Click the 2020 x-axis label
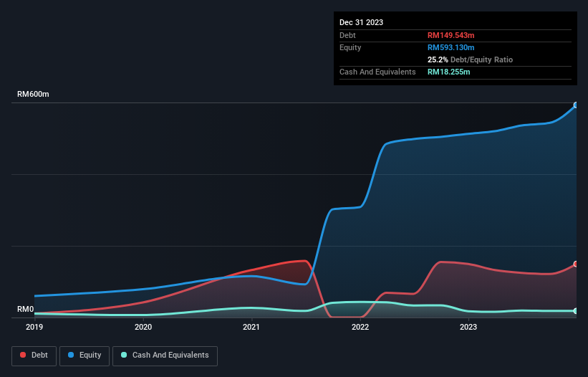The width and height of the screenshot is (588, 377). (143, 327)
